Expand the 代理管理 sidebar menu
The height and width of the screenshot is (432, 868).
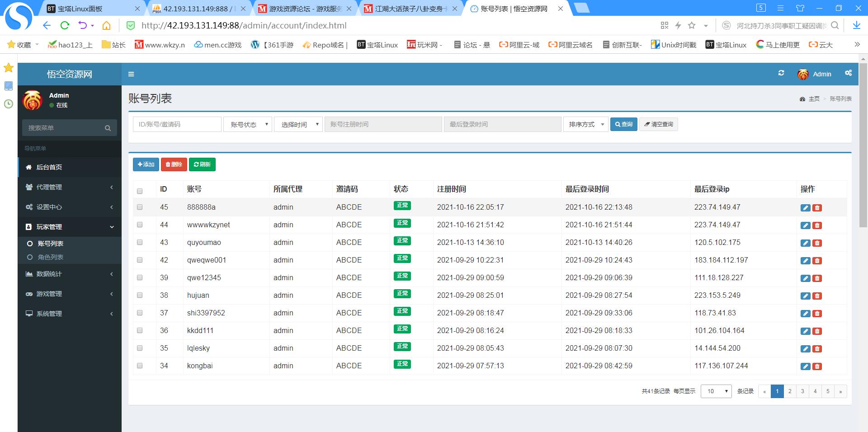(x=70, y=187)
